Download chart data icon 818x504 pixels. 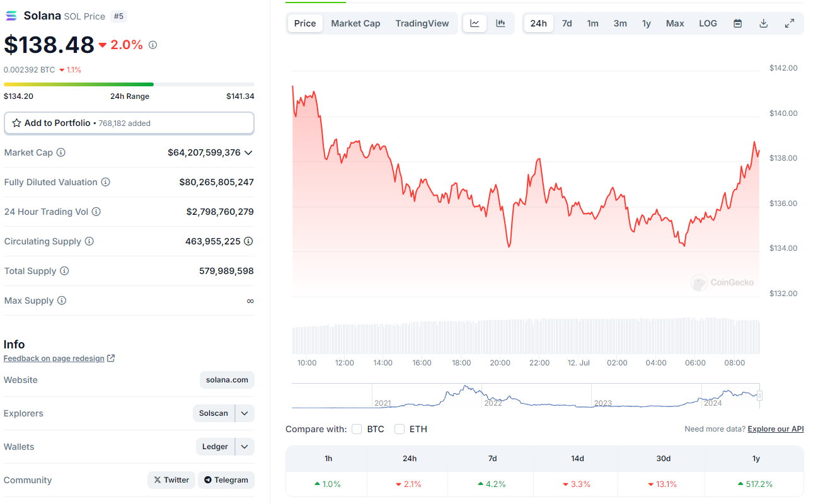[763, 23]
